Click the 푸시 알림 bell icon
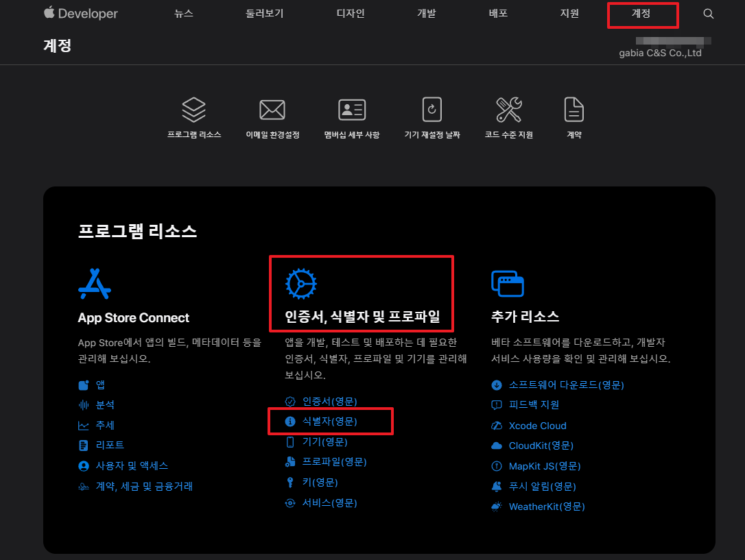Screen dimensions: 745x560 (497, 487)
